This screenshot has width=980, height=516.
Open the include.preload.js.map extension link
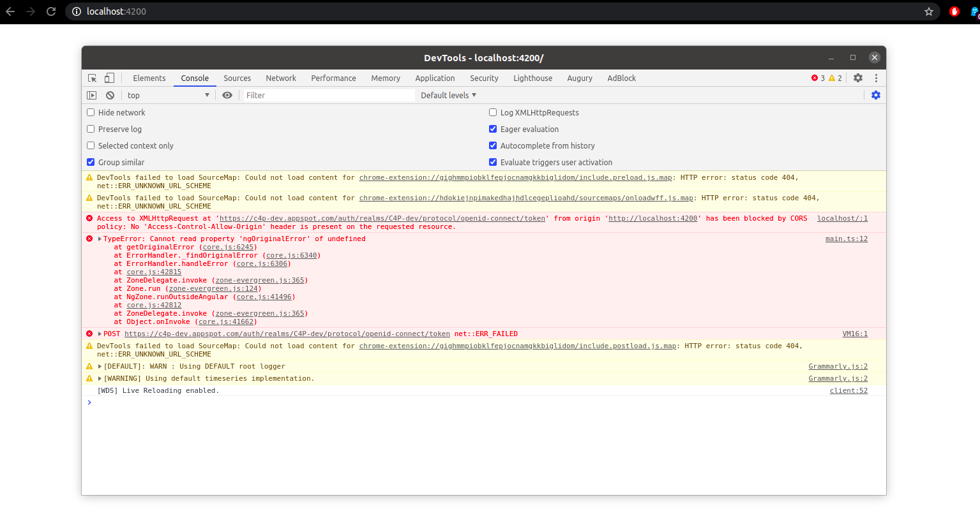(x=516, y=178)
